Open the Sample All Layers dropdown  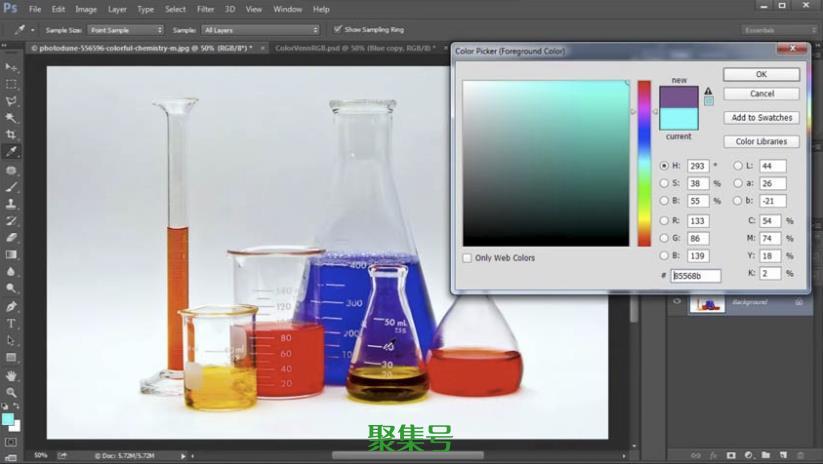260,30
